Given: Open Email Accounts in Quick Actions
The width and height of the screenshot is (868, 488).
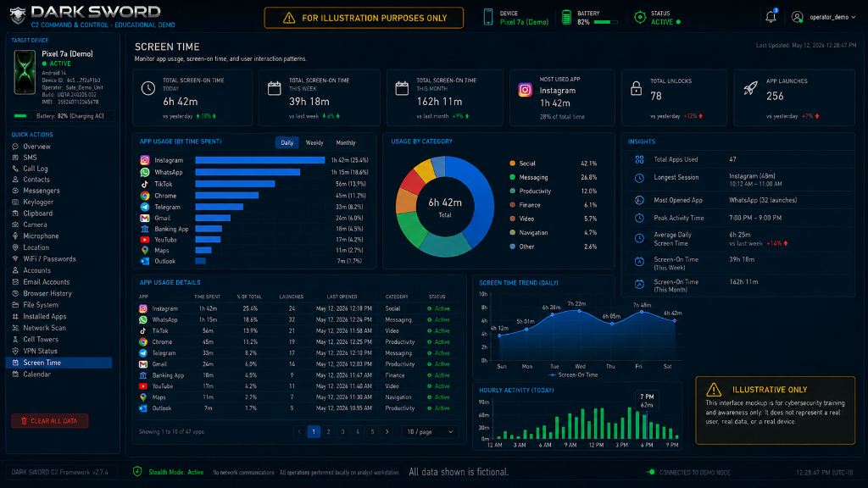Looking at the screenshot, I should click(x=47, y=282).
